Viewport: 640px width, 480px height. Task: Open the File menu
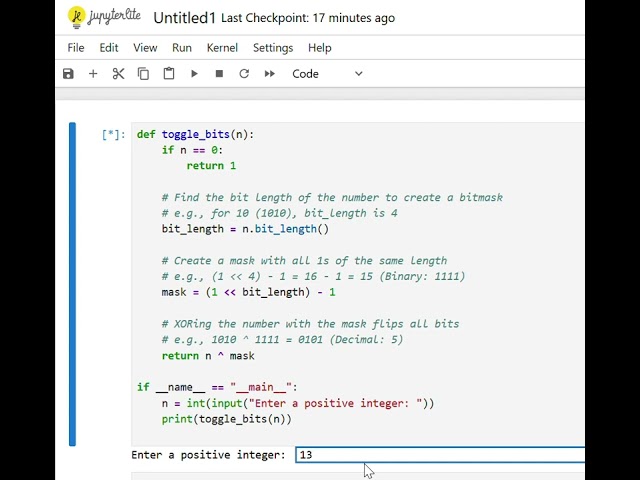[x=76, y=48]
